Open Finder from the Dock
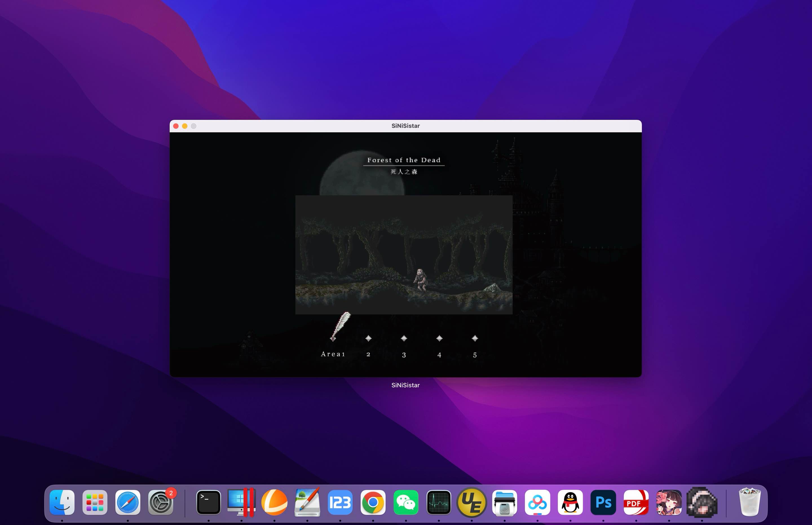This screenshot has height=525, width=812. (62, 502)
